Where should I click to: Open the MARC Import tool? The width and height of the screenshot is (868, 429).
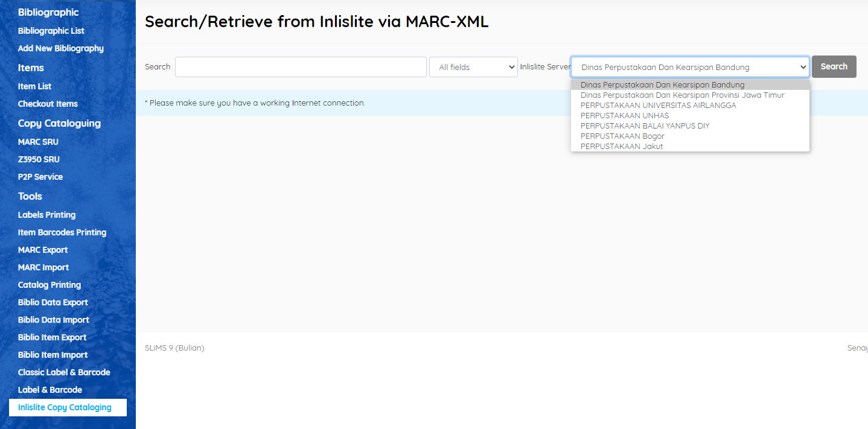click(x=43, y=267)
